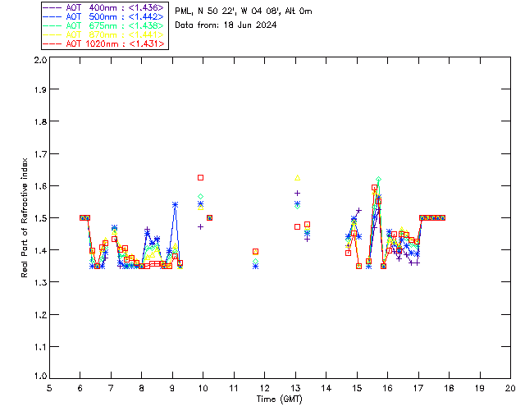Select the blue dashed line sample in legend

[x=52, y=16]
